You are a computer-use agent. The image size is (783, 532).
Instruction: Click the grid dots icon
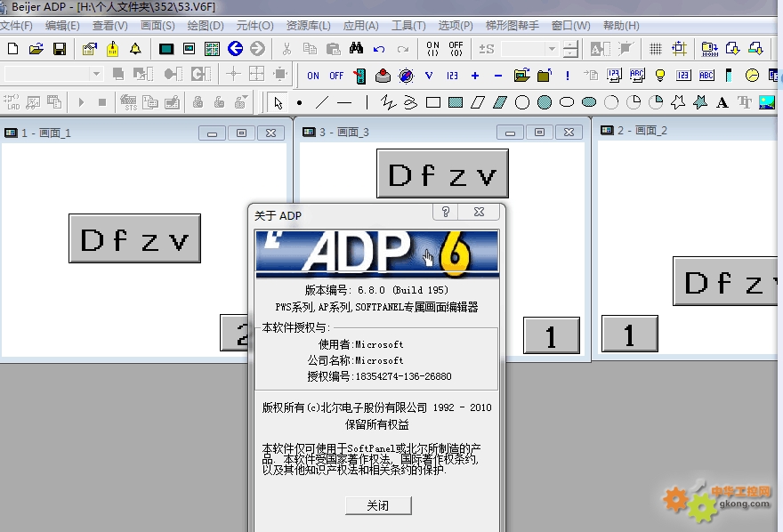(656, 48)
